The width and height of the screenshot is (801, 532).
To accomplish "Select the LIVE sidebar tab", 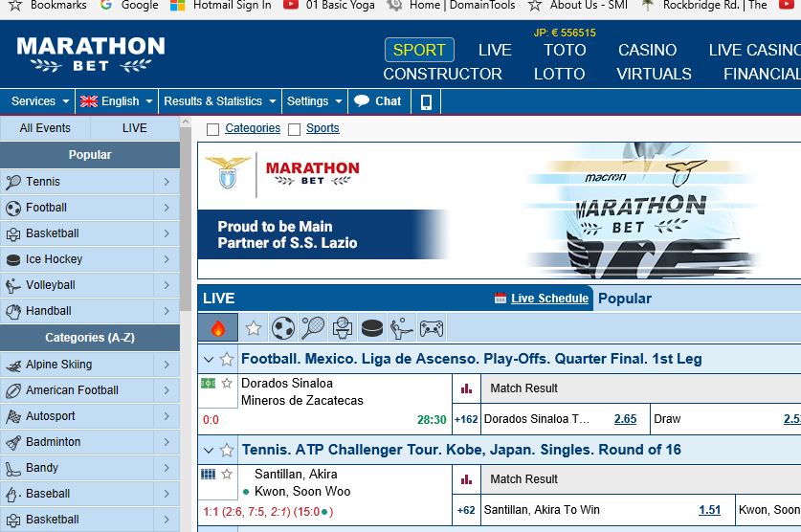I will click(x=134, y=128).
